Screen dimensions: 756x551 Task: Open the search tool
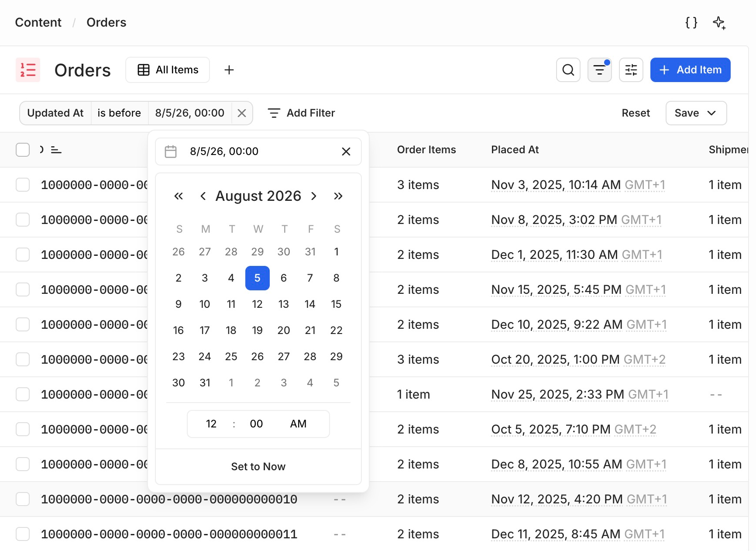coord(568,70)
